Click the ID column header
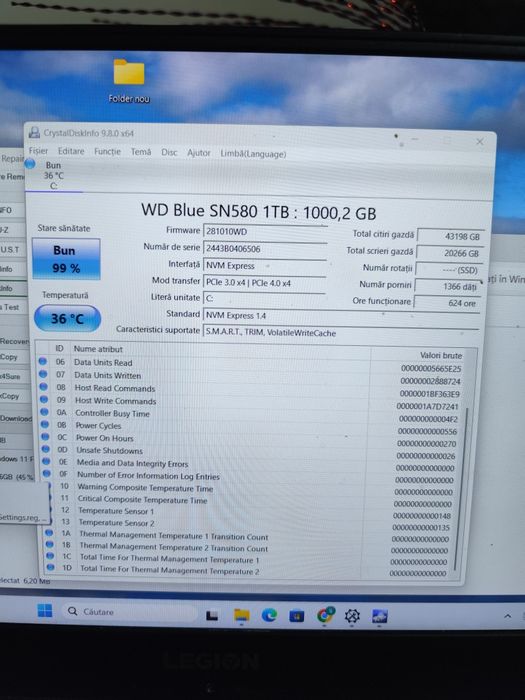 59,349
